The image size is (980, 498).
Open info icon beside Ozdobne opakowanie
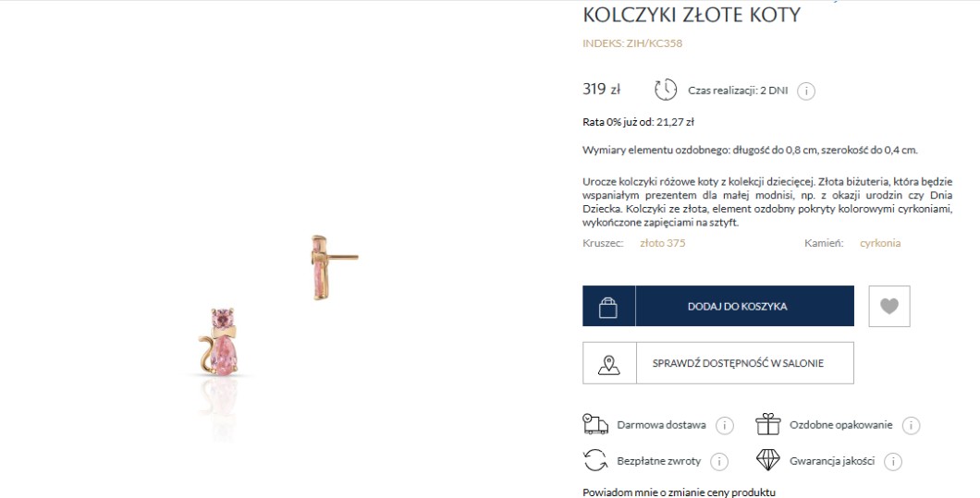point(911,425)
